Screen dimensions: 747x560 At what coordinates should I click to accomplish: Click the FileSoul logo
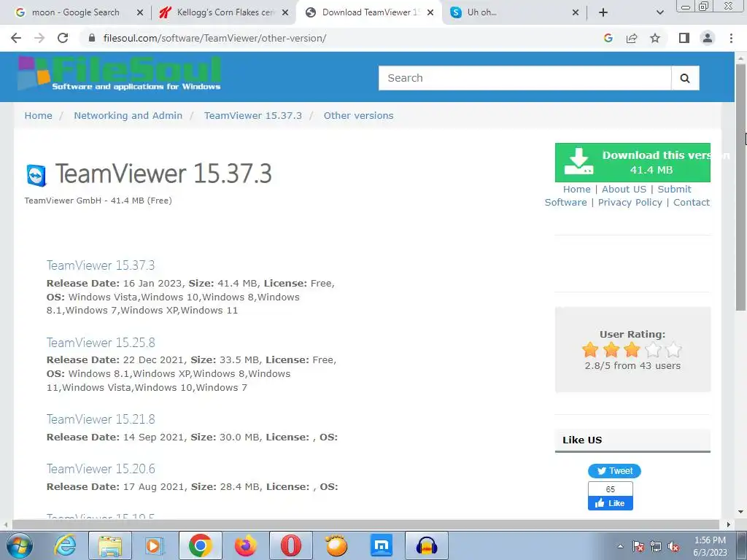[119, 74]
